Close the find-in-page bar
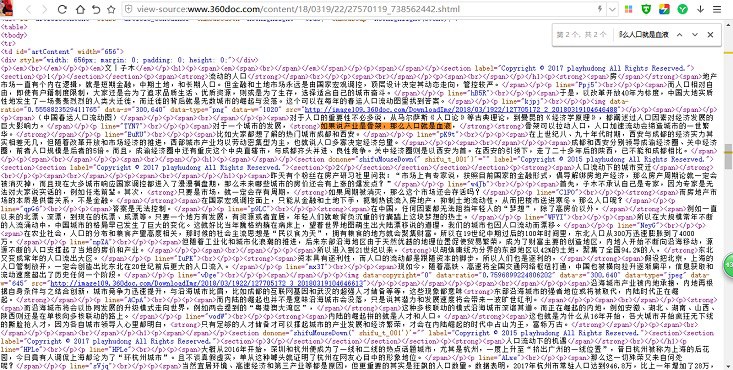 (x=710, y=35)
